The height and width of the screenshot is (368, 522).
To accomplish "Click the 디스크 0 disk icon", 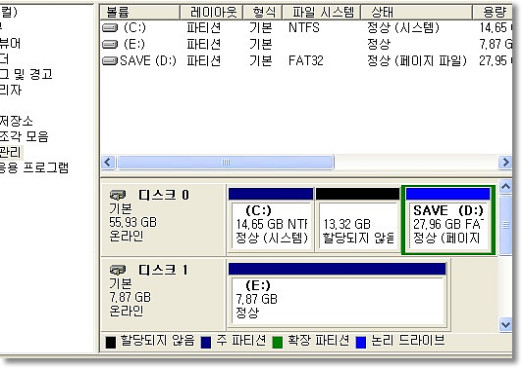I will pyautogui.click(x=118, y=195).
